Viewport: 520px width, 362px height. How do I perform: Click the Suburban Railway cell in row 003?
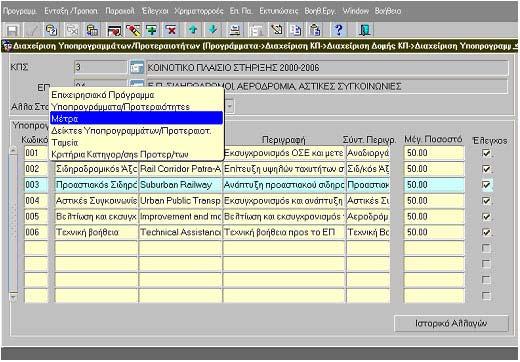180,185
